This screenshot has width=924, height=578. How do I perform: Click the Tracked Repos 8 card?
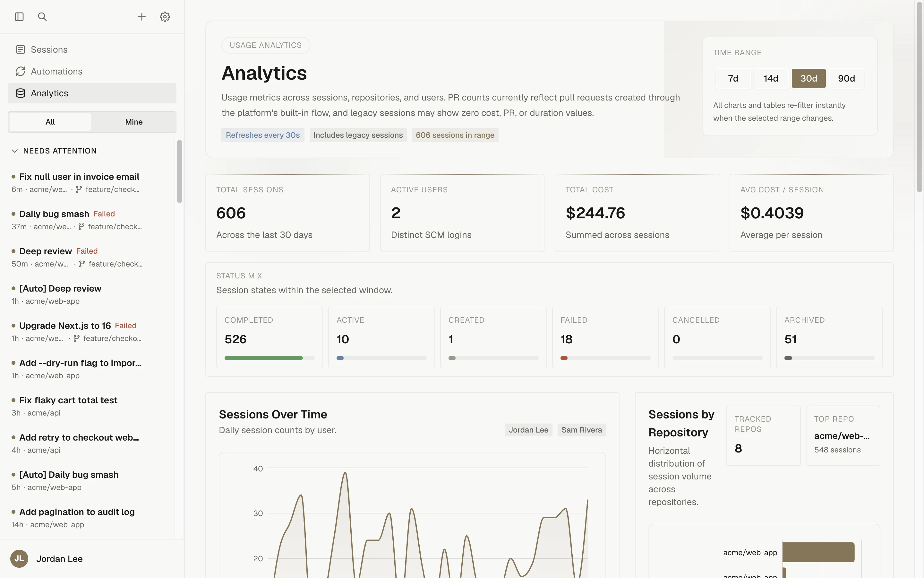(x=763, y=435)
